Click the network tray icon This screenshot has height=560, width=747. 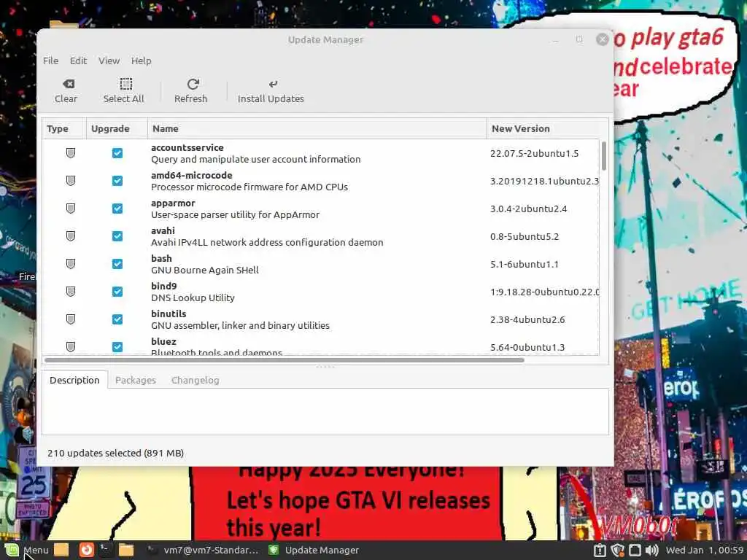coord(635,551)
